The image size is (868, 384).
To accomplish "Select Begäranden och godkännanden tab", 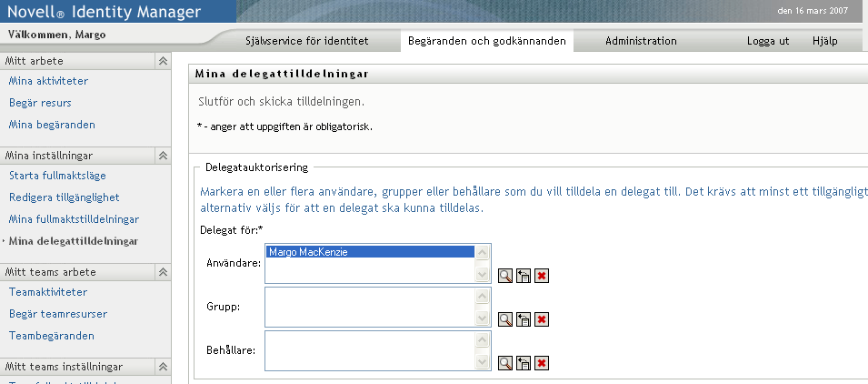I will 487,41.
